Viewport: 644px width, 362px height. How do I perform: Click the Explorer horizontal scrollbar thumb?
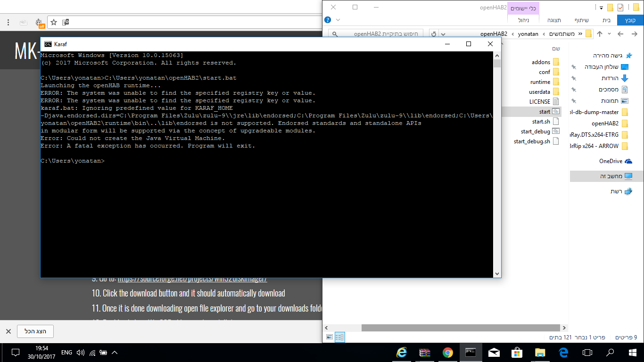pyautogui.click(x=460, y=328)
